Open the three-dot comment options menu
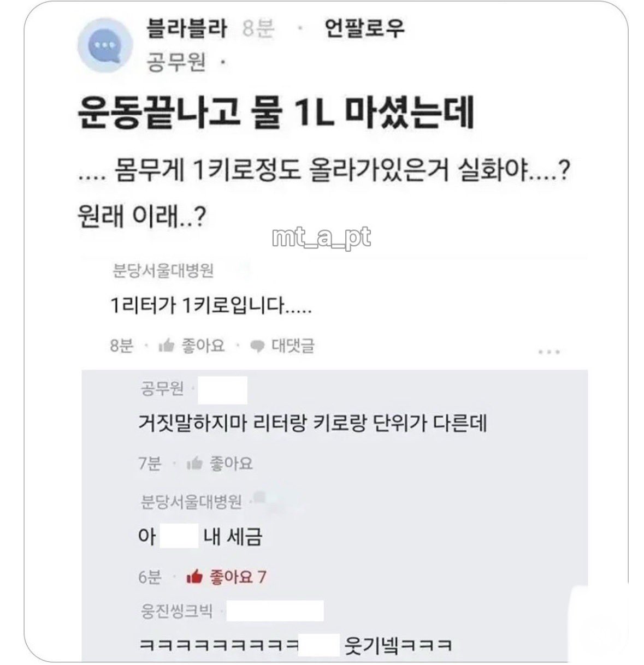 click(548, 352)
